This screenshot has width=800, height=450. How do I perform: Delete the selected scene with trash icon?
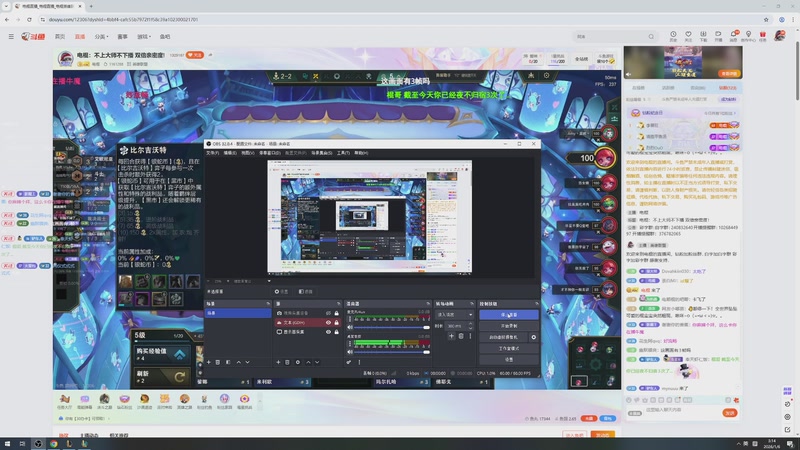[218, 362]
